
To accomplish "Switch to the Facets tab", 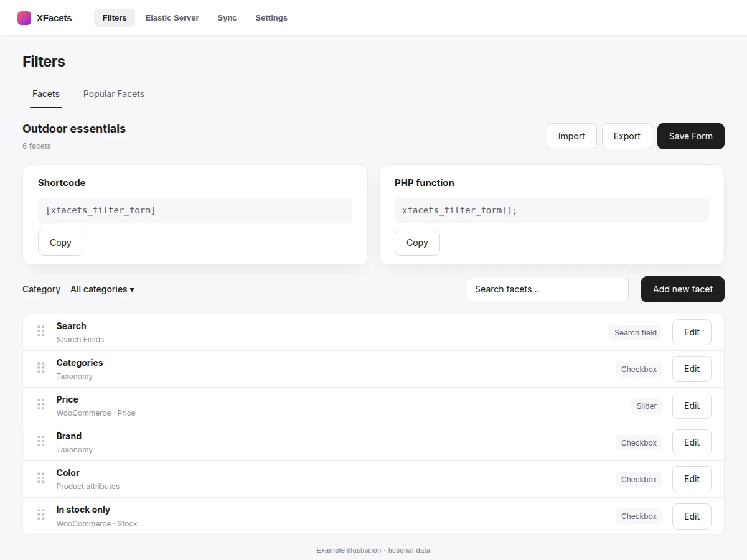I will (x=46, y=94).
